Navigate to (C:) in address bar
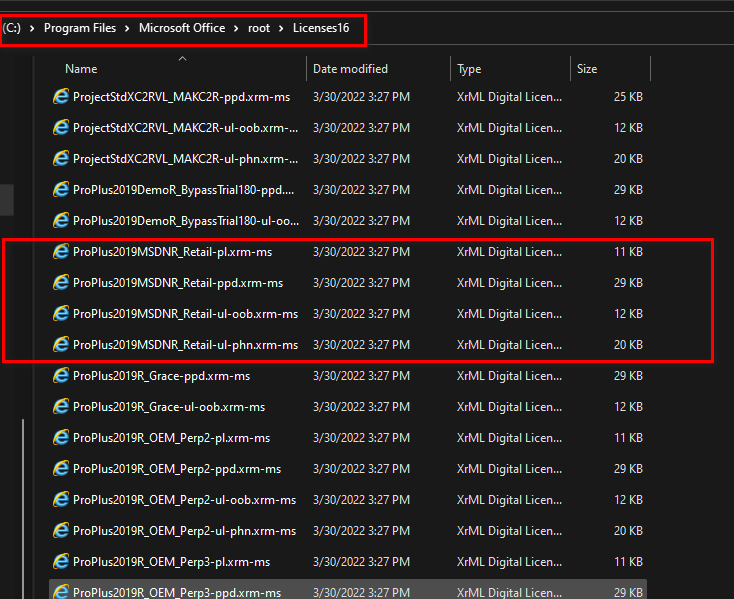Screen dimensions: 734x599 [12, 28]
